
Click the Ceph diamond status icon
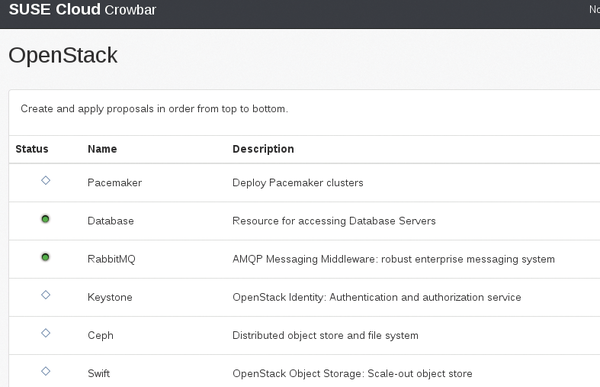46,333
